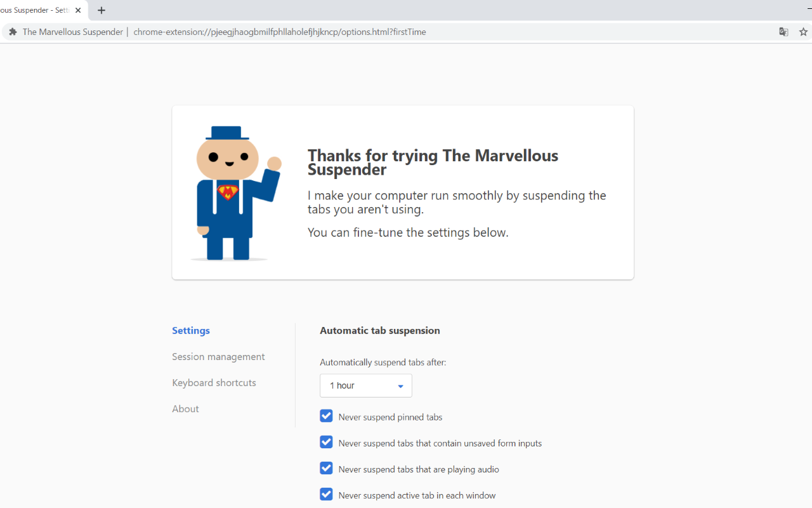Uncheck Never suspend pinned tabs
This screenshot has height=508, width=812.
326,415
